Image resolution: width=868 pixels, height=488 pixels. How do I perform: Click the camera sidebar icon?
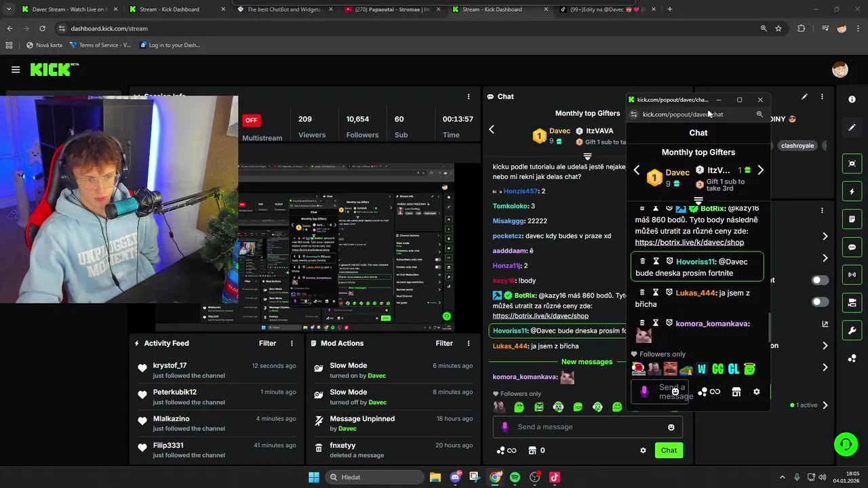[852, 302]
